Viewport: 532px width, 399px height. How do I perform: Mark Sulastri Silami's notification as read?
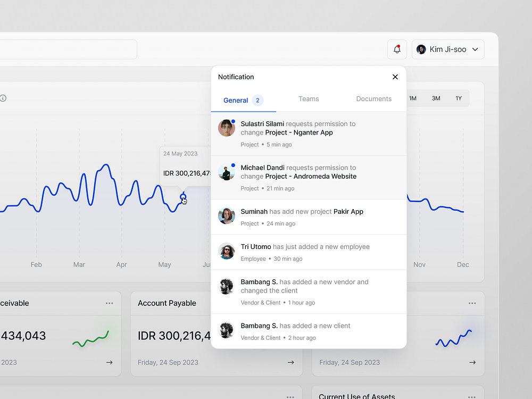(x=233, y=121)
